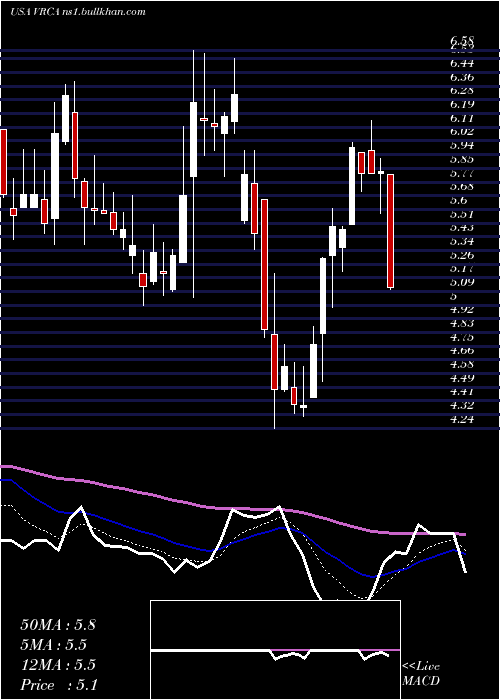
Task: Click the 4.49 price axis label
Action: [462, 378]
